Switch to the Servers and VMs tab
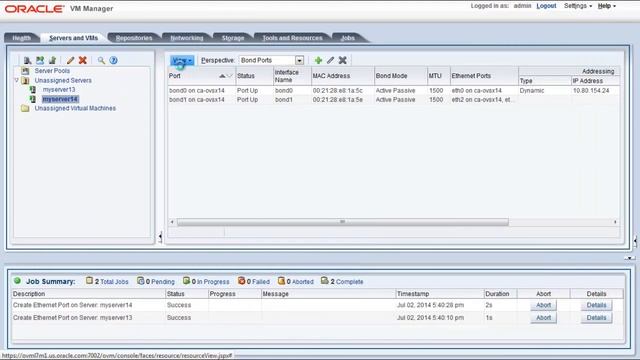 click(x=73, y=38)
